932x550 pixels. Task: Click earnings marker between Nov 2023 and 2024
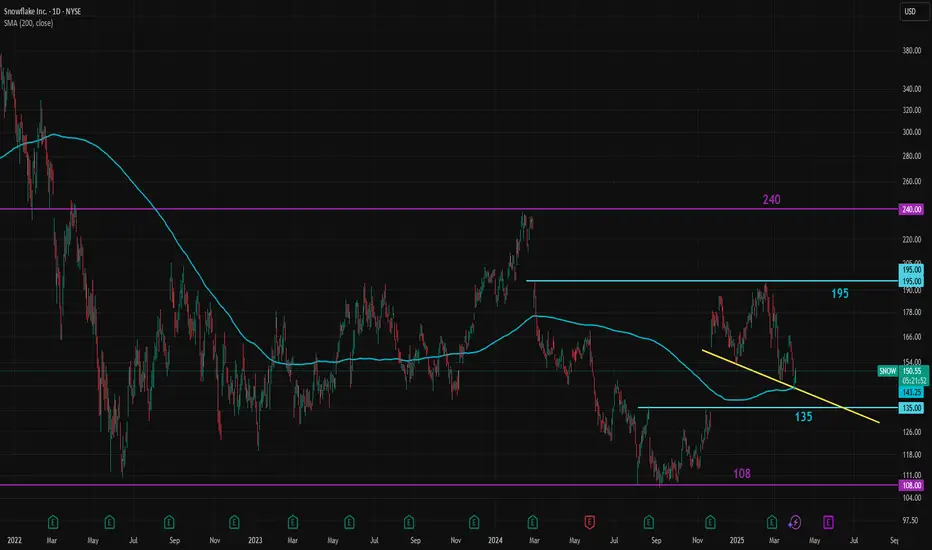pos(474,522)
